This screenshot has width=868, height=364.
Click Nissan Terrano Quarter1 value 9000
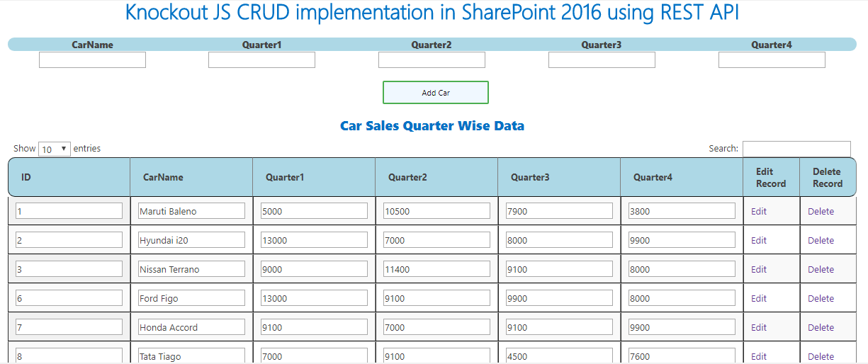(x=314, y=269)
